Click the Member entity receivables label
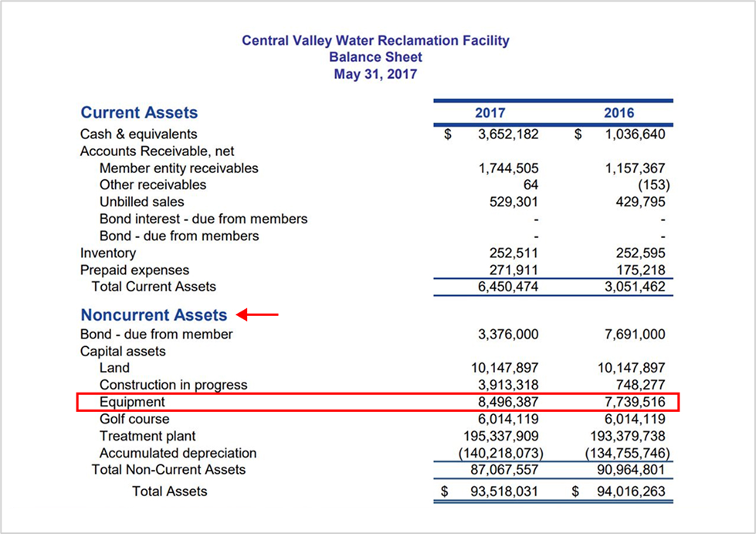 178,168
